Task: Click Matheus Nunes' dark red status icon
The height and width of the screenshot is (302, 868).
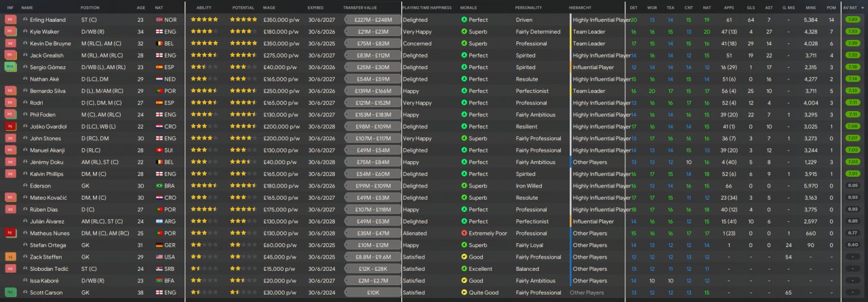Action: pos(9,234)
